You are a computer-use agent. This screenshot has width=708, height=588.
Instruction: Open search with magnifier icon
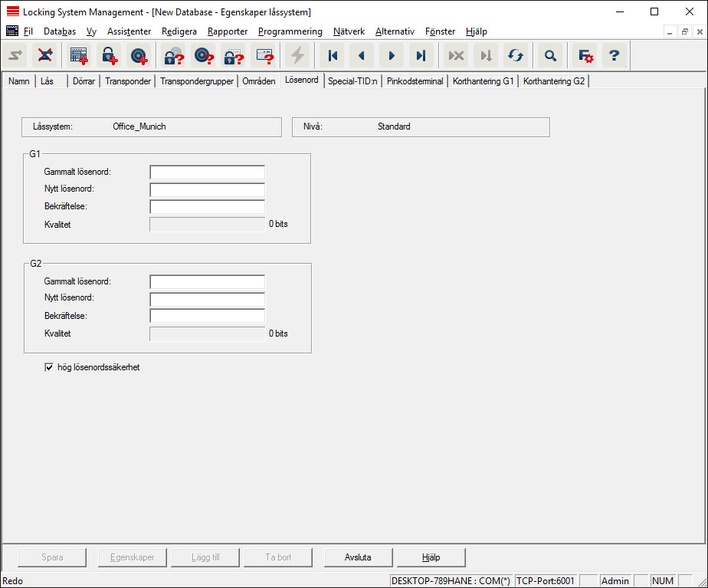click(549, 55)
